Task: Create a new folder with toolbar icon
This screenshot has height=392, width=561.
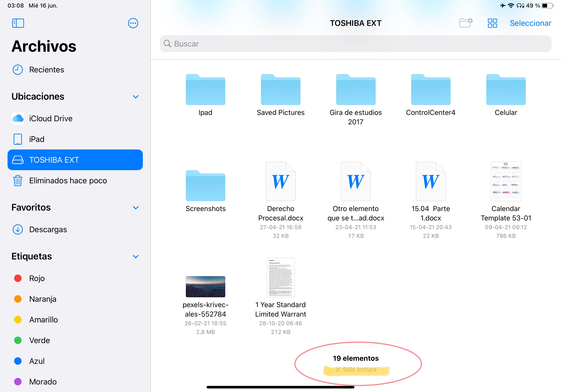Action: click(x=465, y=23)
